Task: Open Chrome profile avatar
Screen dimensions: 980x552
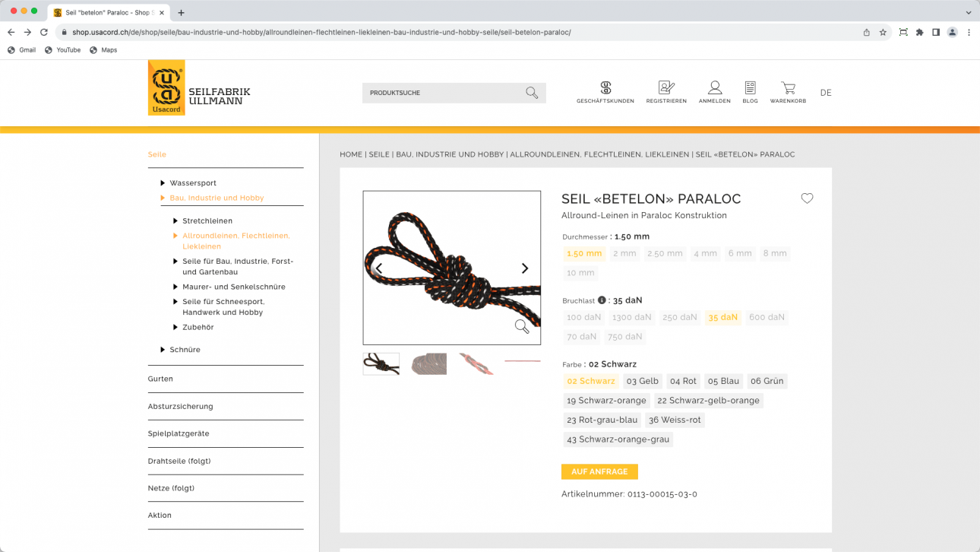Action: click(952, 32)
